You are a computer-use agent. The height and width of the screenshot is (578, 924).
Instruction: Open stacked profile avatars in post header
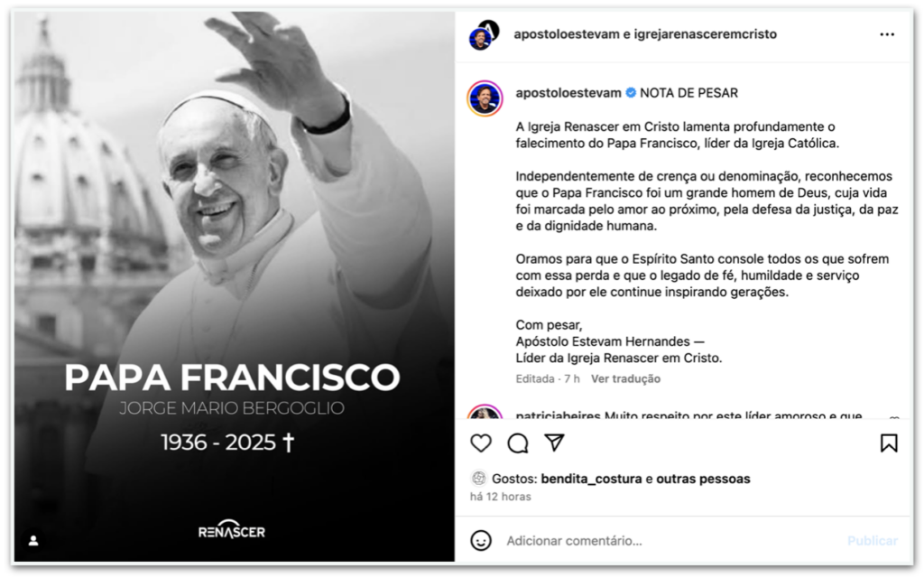coord(485,34)
